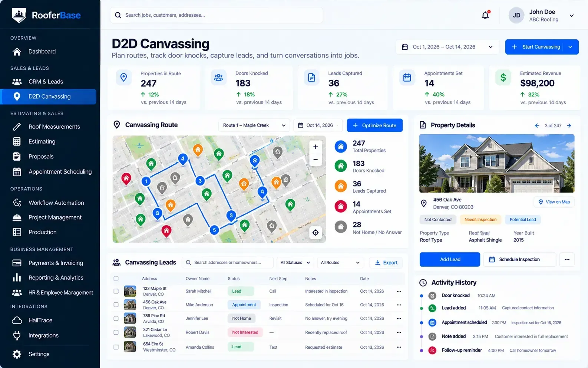Open the notifications bell
588x368 pixels.
(x=485, y=15)
